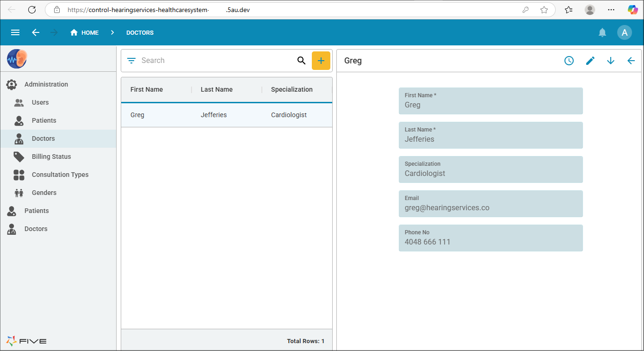Add a new doctor with the plus button
644x351 pixels.
(x=321, y=61)
